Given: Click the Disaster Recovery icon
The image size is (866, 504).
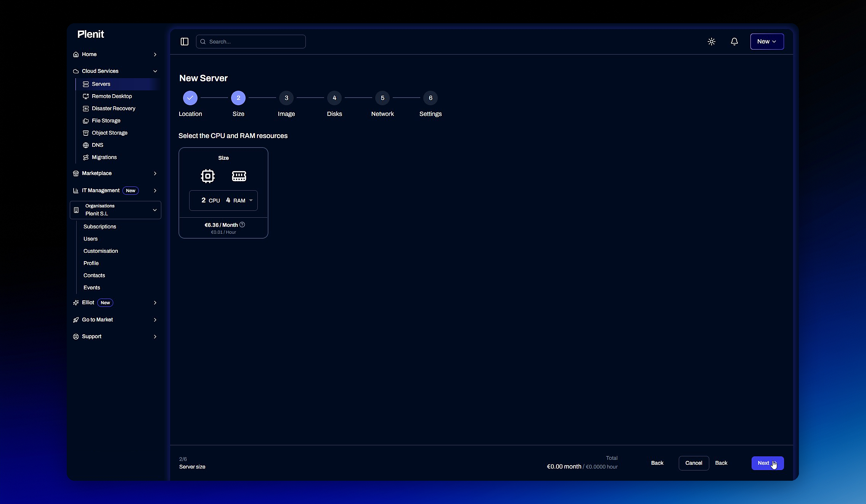Looking at the screenshot, I should click(x=86, y=109).
